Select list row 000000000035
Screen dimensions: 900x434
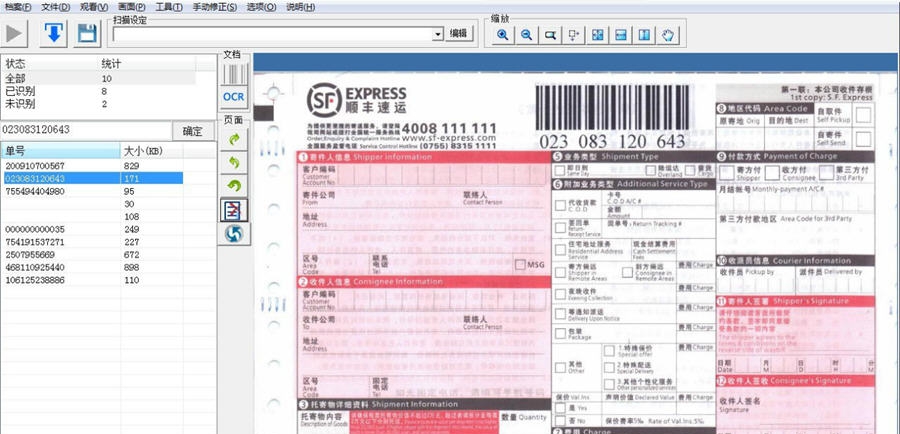(92, 229)
